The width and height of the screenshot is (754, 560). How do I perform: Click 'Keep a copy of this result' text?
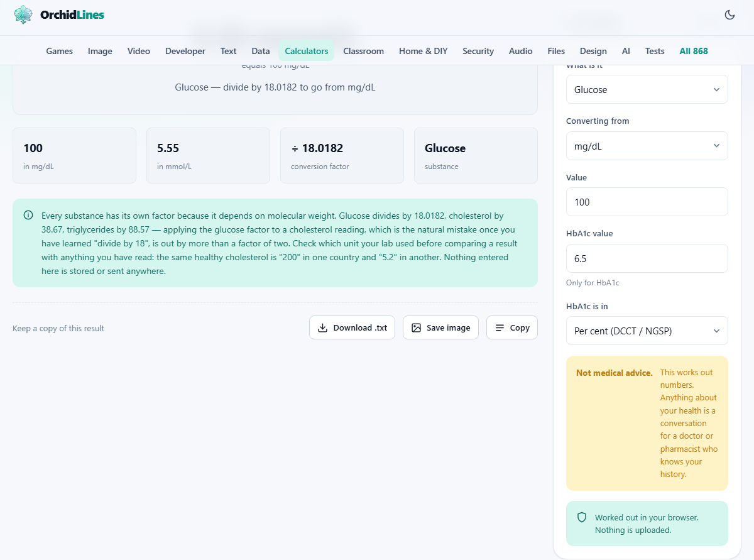pos(58,328)
